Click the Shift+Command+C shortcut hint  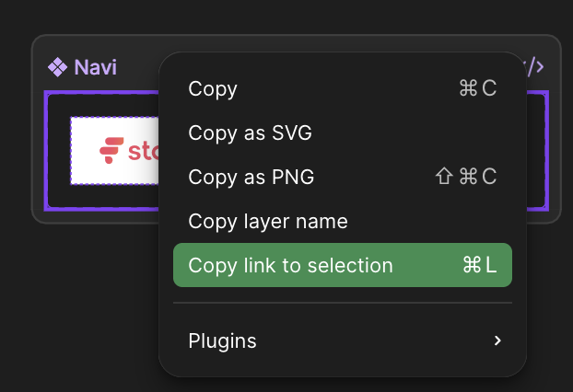tap(466, 177)
